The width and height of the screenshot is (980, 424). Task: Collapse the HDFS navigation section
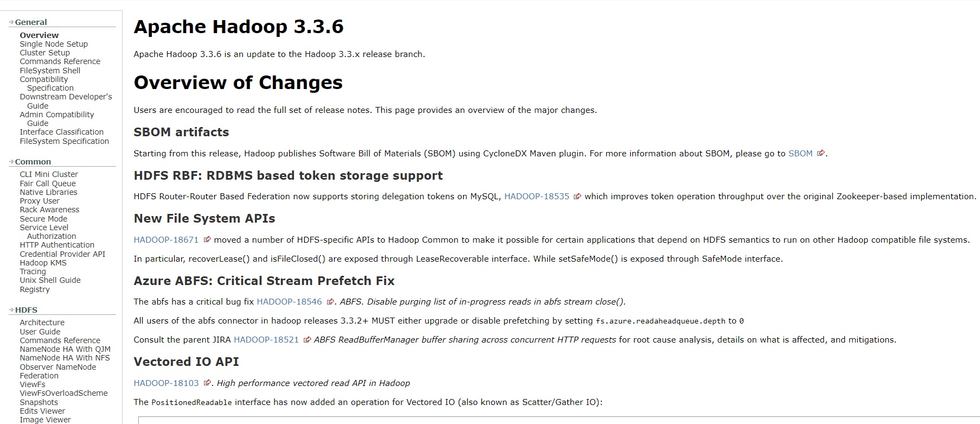pos(10,309)
